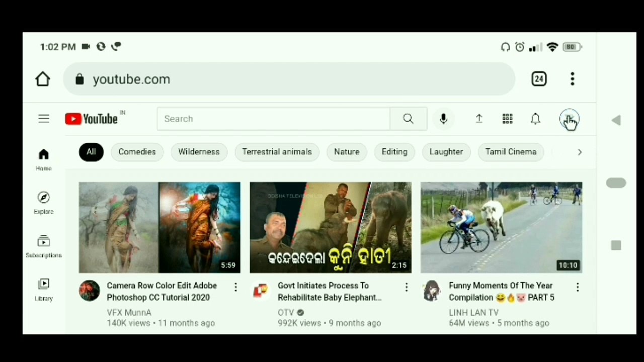Open options menu for Baby Elephant video
Screen dimensions: 644x362
pos(407,287)
